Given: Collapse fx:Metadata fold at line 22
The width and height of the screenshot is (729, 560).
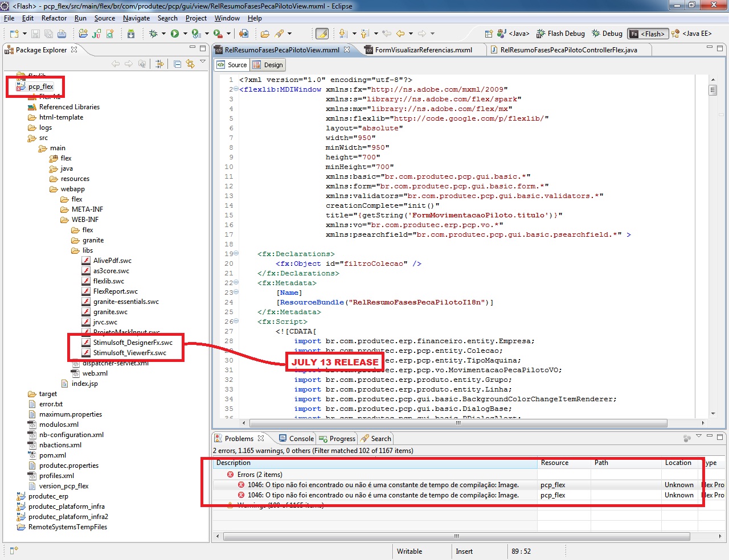Looking at the screenshot, I should [236, 283].
